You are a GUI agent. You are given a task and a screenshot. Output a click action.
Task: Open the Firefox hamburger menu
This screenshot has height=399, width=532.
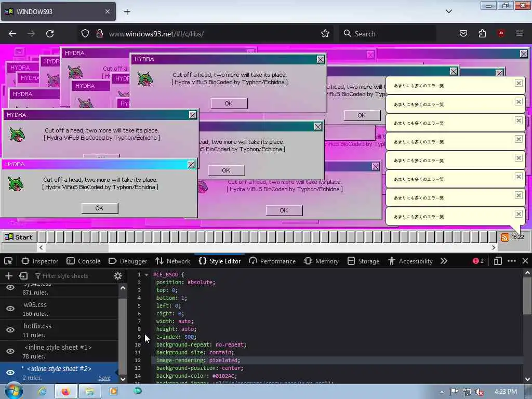[x=520, y=33]
